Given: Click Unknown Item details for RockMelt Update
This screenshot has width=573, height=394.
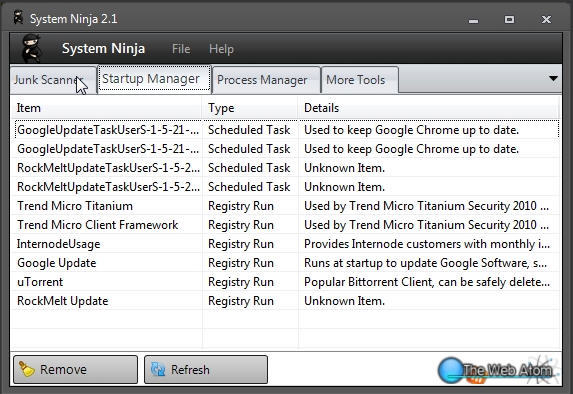Looking at the screenshot, I should click(344, 301).
